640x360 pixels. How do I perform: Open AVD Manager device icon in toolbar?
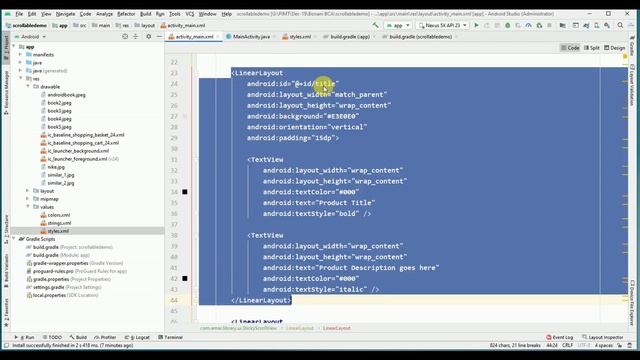[597, 25]
